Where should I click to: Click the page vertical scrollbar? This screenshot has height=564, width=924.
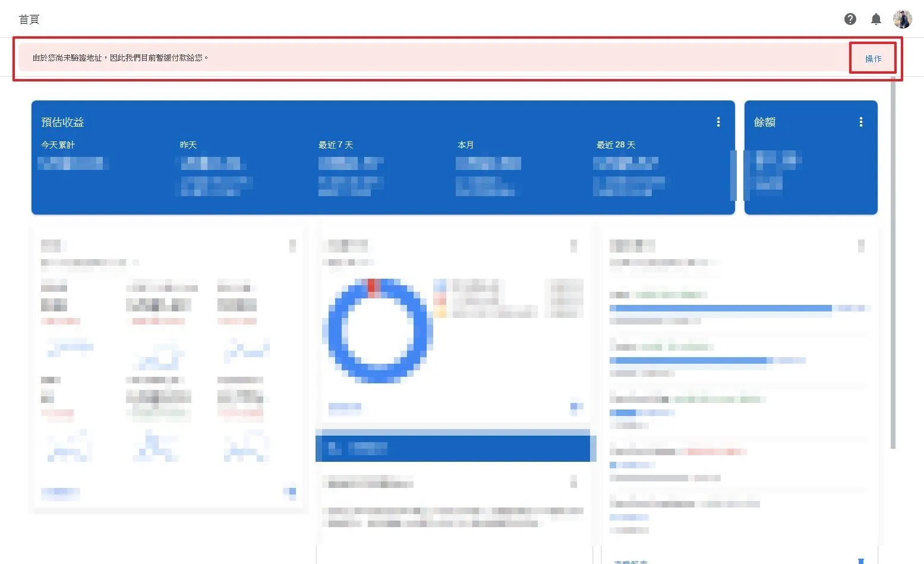click(893, 261)
